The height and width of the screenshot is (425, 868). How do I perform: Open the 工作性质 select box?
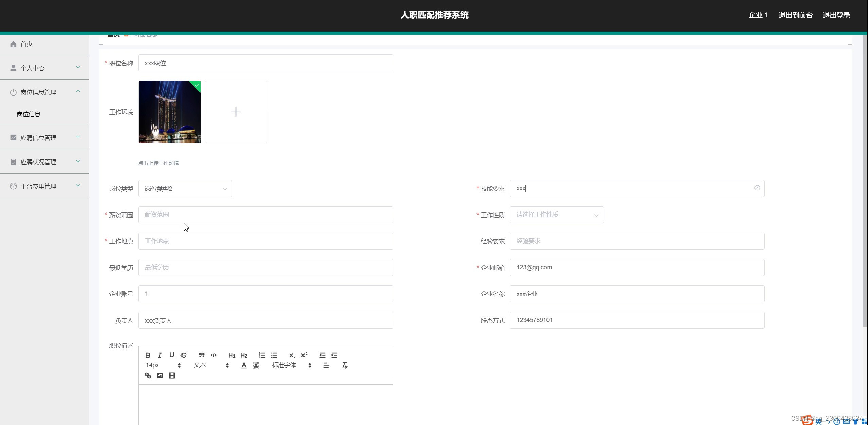556,215
